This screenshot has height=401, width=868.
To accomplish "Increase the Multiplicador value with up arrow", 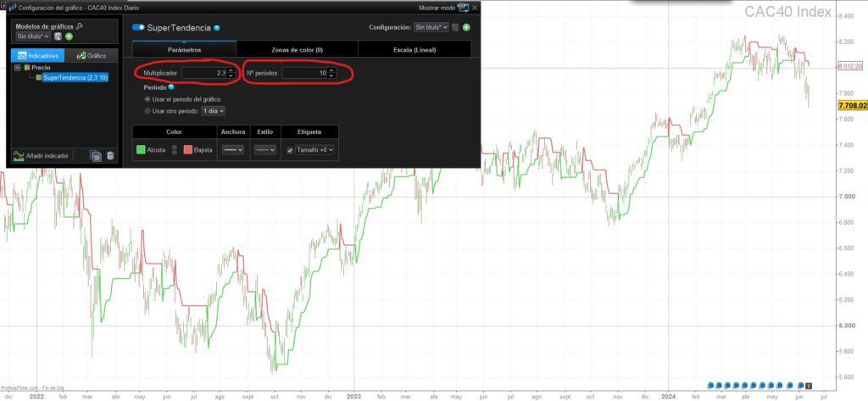I will (231, 70).
